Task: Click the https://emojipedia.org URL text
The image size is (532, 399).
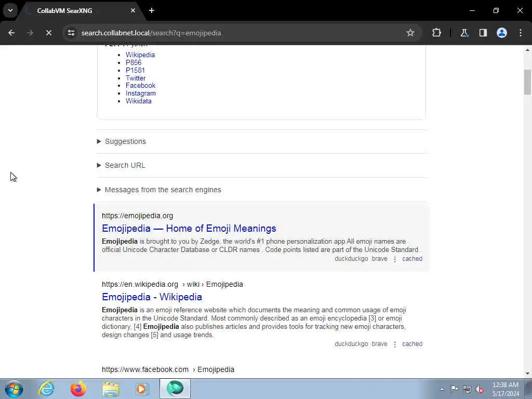Action: 137,216
